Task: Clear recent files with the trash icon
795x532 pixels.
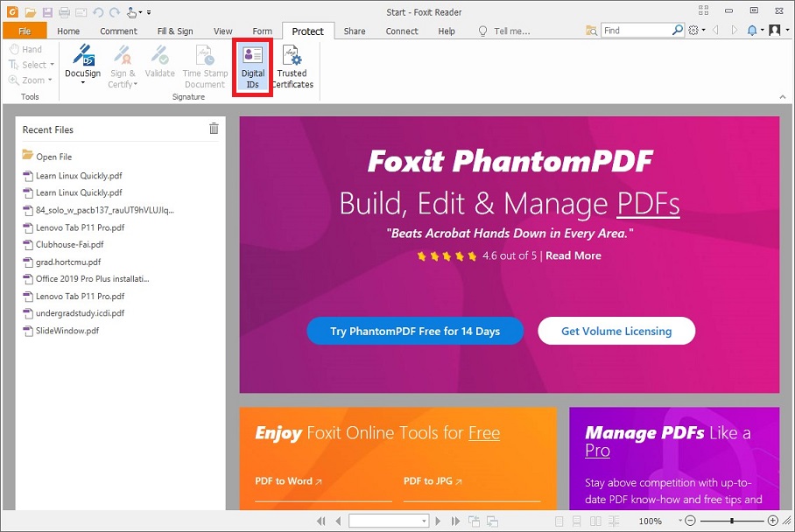Action: 214,129
